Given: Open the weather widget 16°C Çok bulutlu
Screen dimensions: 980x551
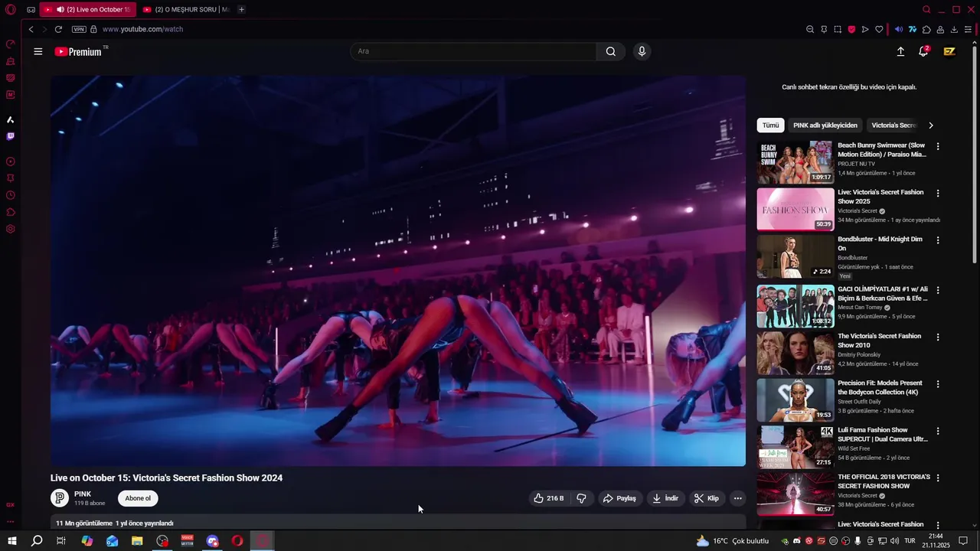Looking at the screenshot, I should tap(732, 541).
